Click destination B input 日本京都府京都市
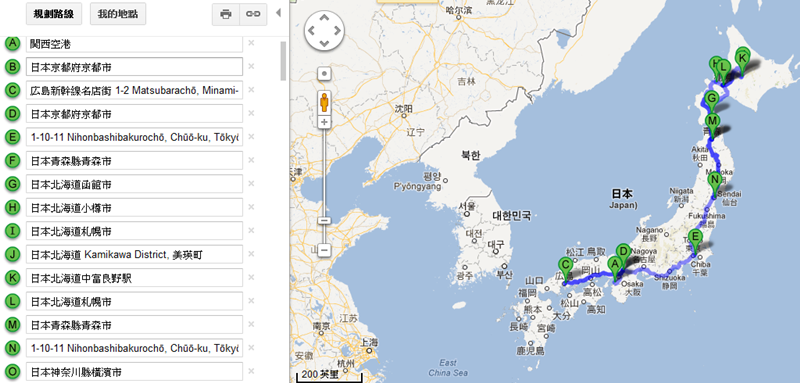 [134, 67]
